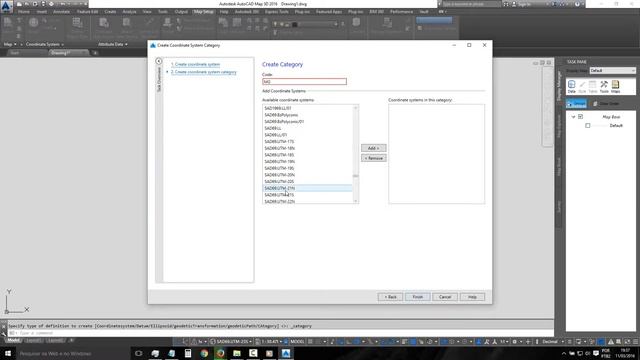Open the '1. Create coordinate system' link

pos(196,64)
